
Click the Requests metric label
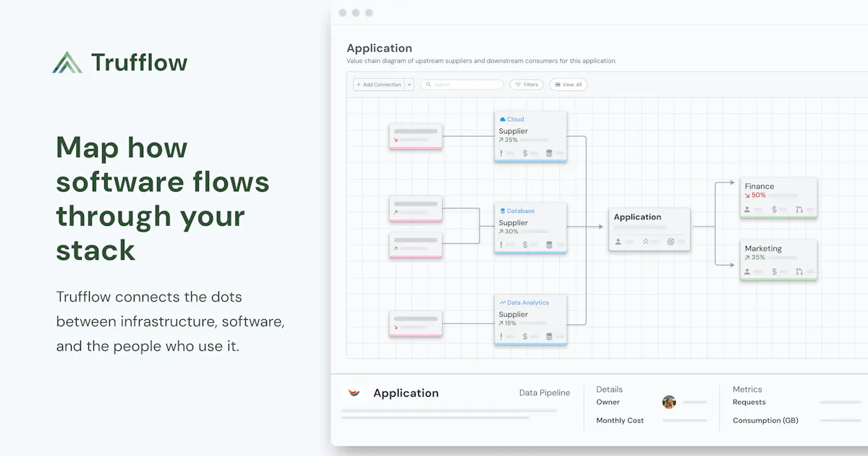pyautogui.click(x=749, y=402)
